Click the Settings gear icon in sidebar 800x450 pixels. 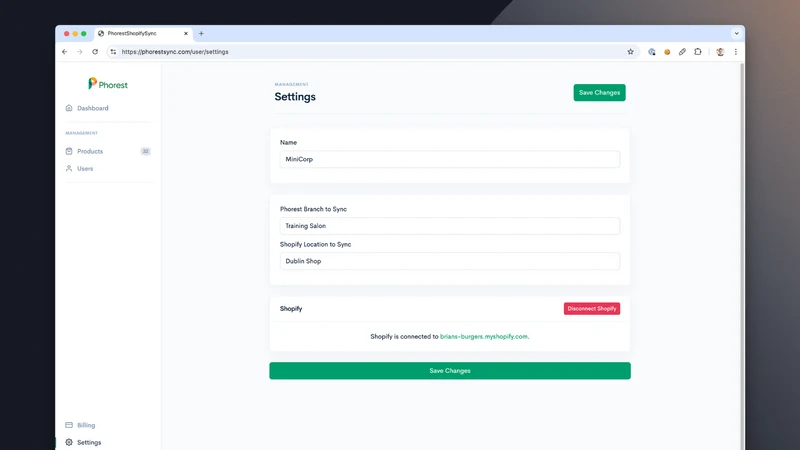click(69, 442)
